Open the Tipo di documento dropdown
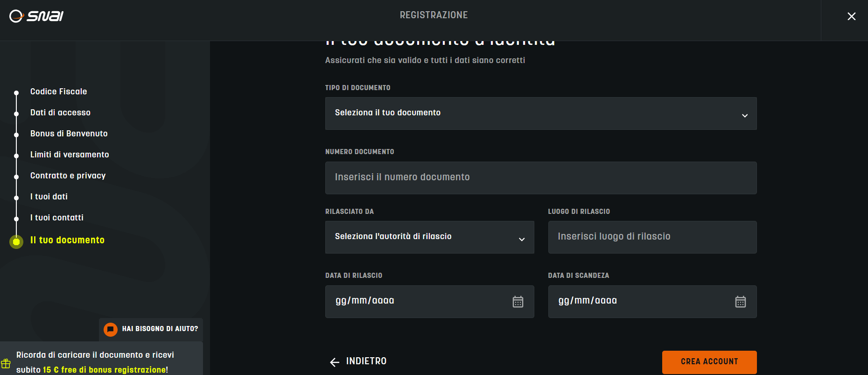This screenshot has height=375, width=868. click(541, 113)
